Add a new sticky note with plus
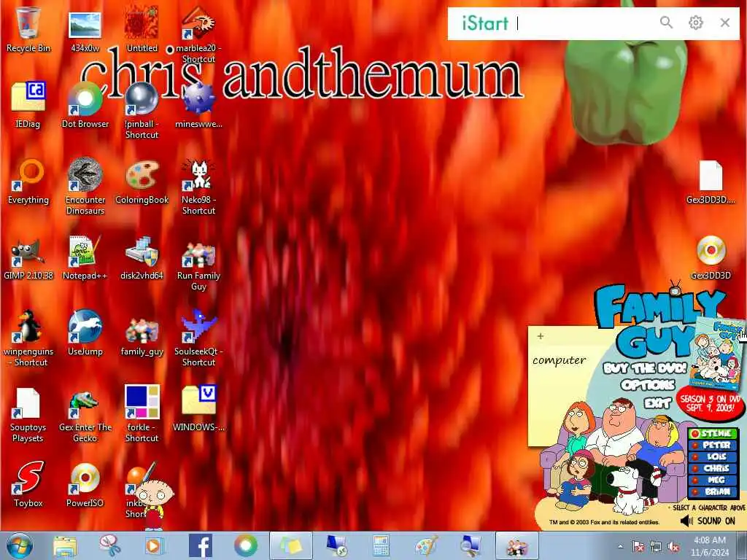 click(541, 336)
